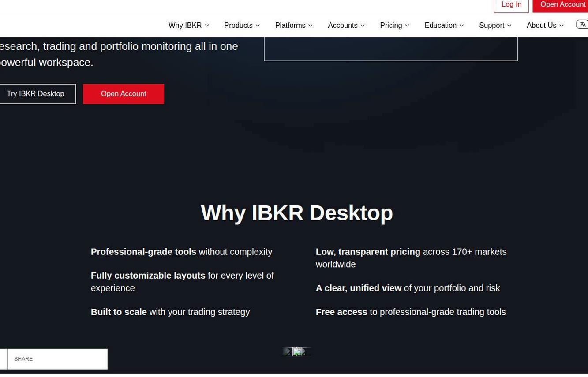Image resolution: width=588 pixels, height=377 pixels.
Task: Open the Products menu
Action: tap(242, 26)
